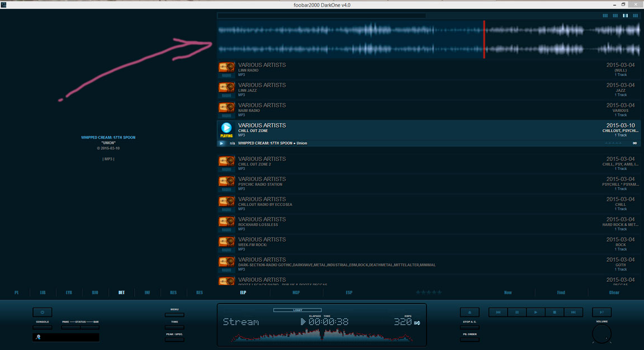
Task: Switch to the LYR lyrics tab
Action: 69,292
